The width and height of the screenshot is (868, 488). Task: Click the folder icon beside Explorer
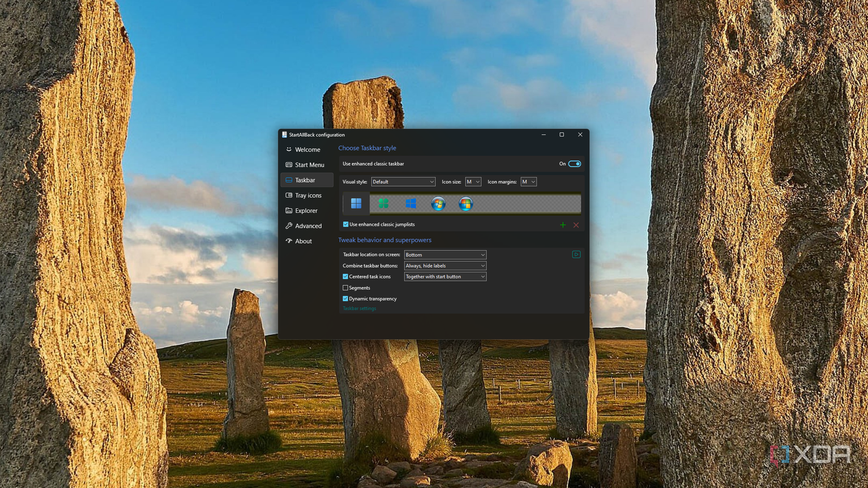288,210
